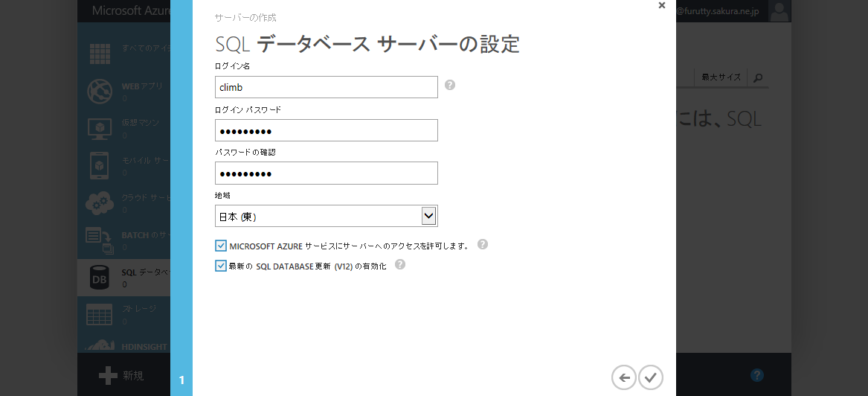Click the virtual machine monitor icon in the sidebar
This screenshot has width=868, height=396.
100,128
